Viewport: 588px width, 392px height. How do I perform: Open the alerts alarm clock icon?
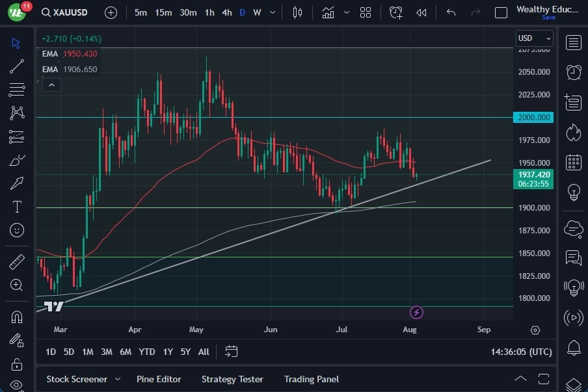click(x=573, y=72)
